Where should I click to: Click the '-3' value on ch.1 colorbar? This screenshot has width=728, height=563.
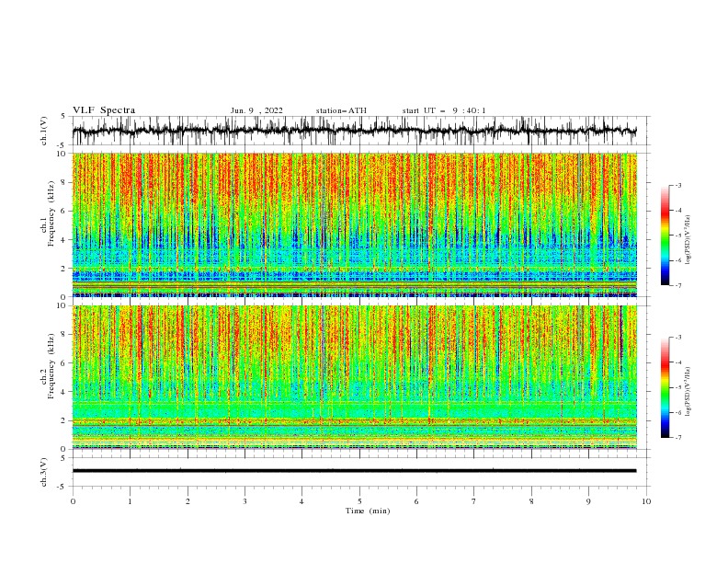tap(677, 185)
